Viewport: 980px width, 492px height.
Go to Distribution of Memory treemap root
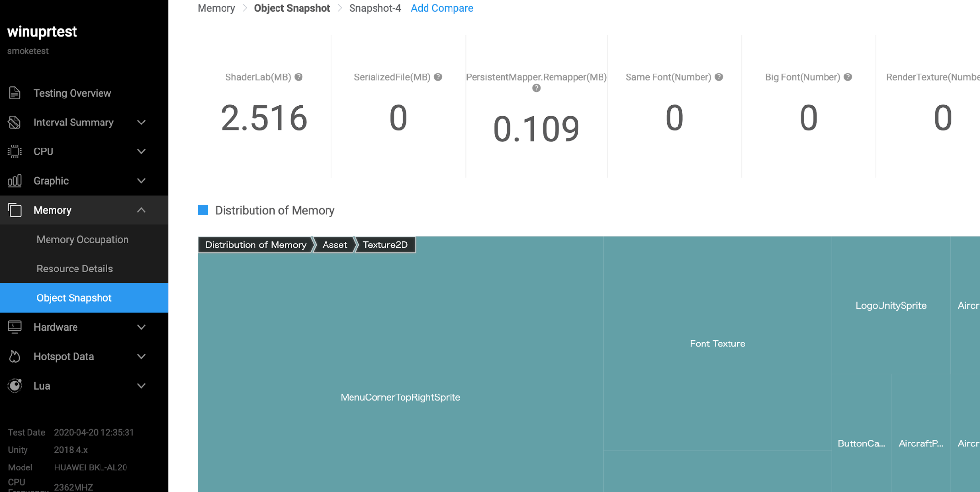click(256, 245)
